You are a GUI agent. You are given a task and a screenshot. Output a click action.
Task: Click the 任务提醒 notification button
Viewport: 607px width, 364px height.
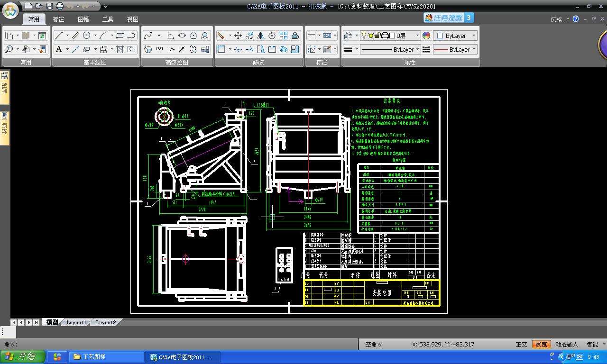tap(448, 18)
